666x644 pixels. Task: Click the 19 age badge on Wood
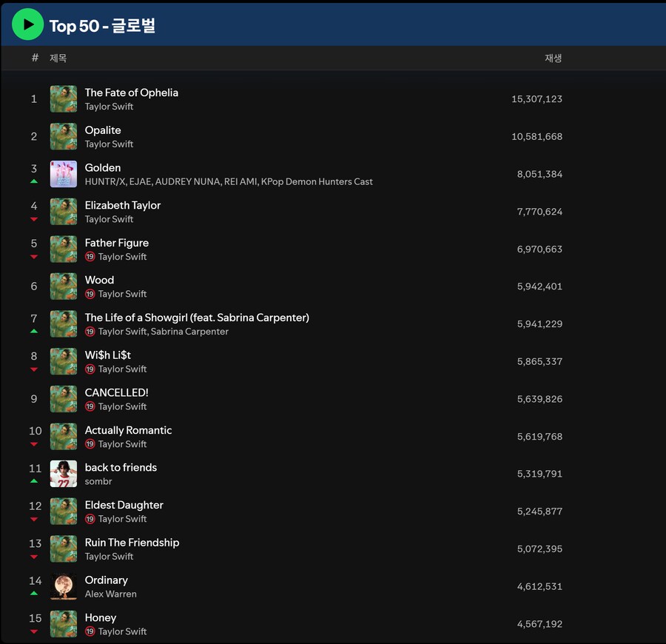click(x=90, y=294)
